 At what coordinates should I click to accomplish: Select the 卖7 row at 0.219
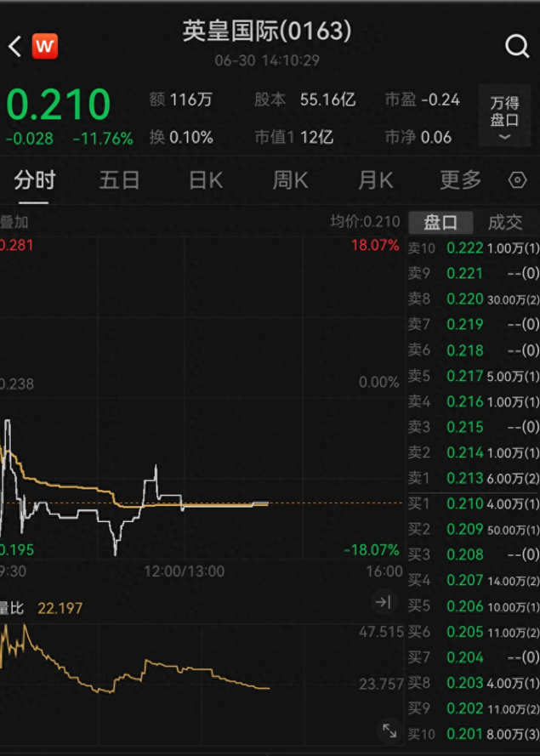click(x=474, y=325)
